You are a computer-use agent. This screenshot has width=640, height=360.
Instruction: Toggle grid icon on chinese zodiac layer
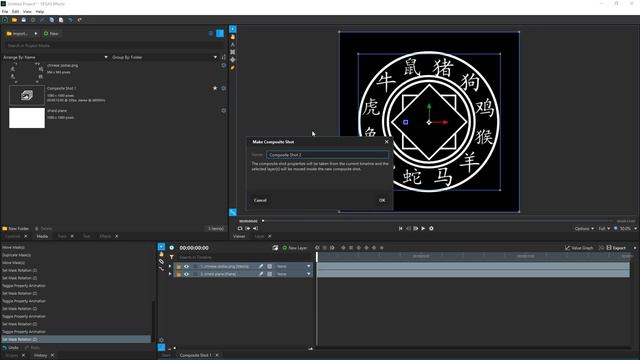(x=270, y=266)
